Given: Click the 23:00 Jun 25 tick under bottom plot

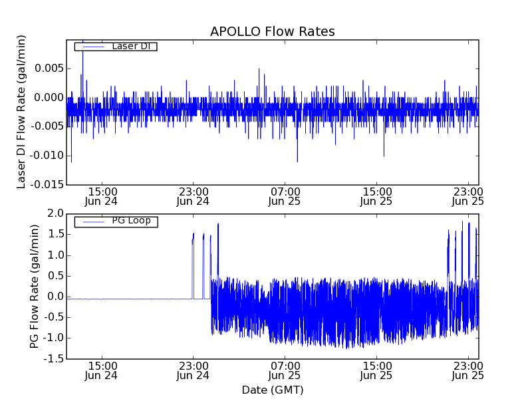Looking at the screenshot, I should (x=467, y=370).
